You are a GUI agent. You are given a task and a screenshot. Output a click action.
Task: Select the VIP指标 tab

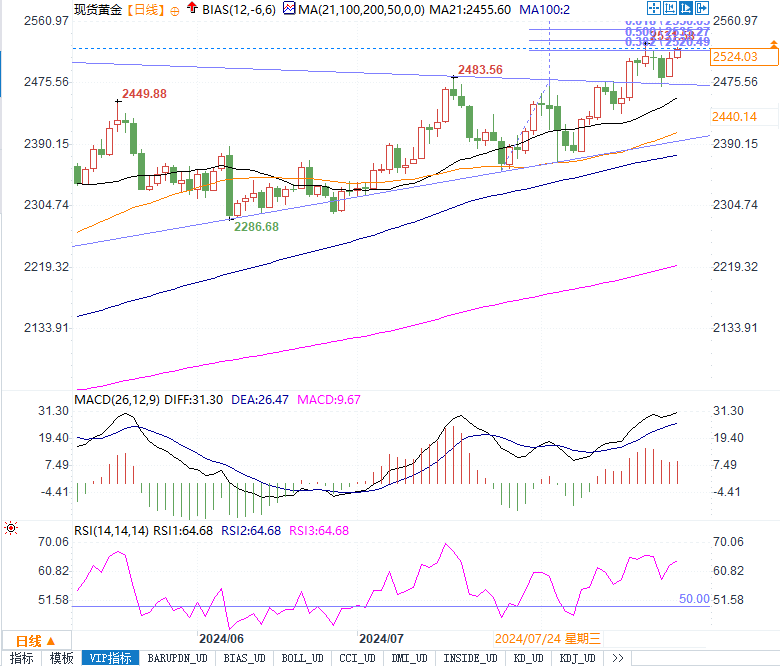tap(110, 658)
